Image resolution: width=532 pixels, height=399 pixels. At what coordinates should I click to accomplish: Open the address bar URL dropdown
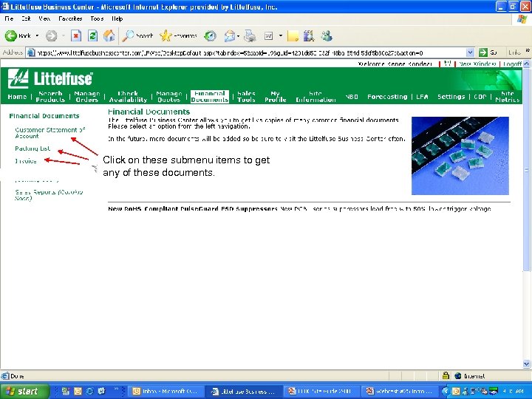(x=470, y=52)
